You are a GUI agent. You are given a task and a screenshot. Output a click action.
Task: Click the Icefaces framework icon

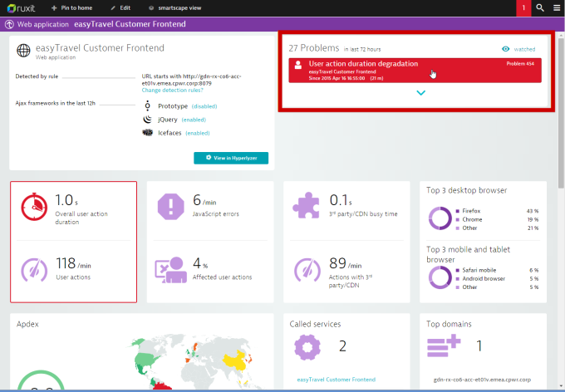pyautogui.click(x=147, y=133)
